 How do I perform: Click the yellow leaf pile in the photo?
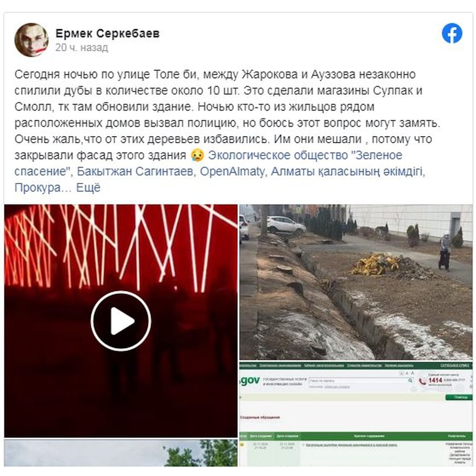coord(376,264)
